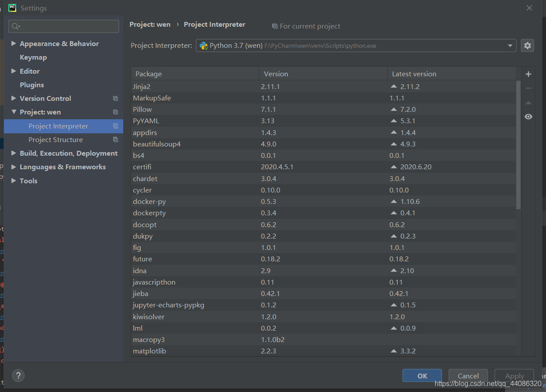Click the Cancel button

[468, 376]
